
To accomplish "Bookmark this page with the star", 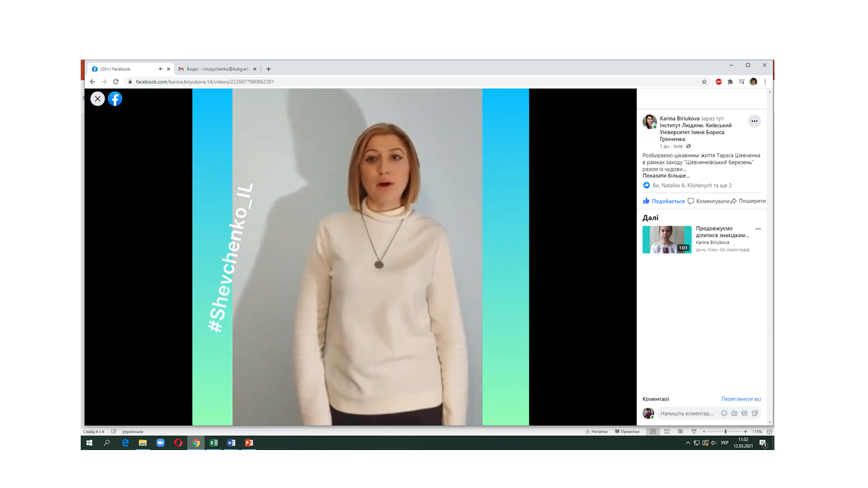I will tap(705, 82).
